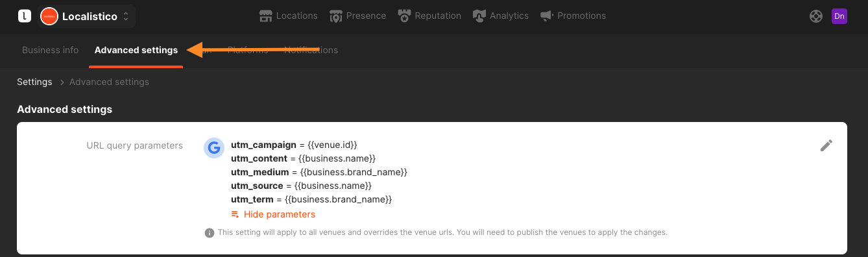Click the utm_medium parameter line
Screen dimensions: 868x257
319,172
